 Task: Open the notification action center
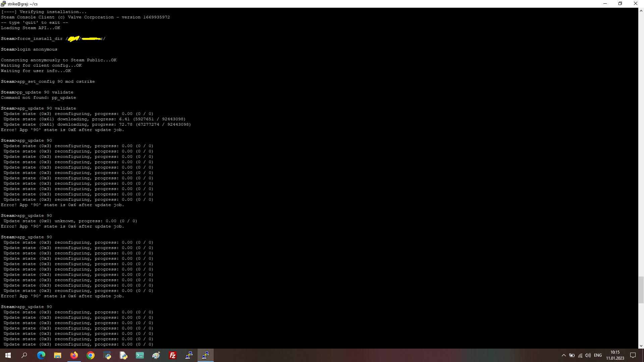tap(633, 355)
